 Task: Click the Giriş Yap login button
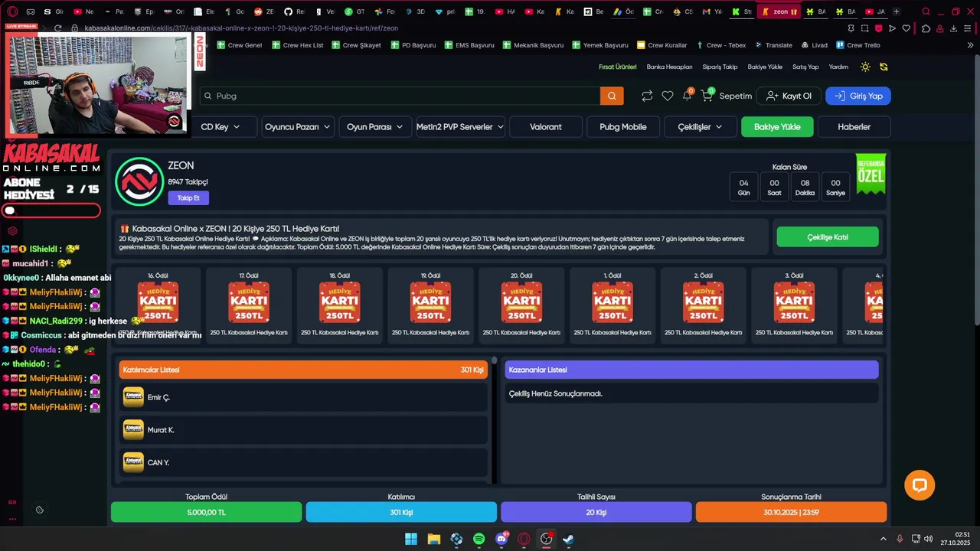[858, 96]
